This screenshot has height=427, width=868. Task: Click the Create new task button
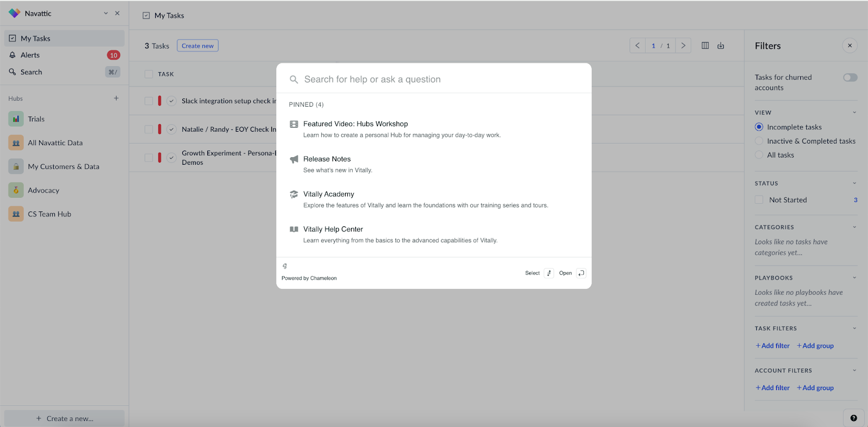[x=197, y=46]
